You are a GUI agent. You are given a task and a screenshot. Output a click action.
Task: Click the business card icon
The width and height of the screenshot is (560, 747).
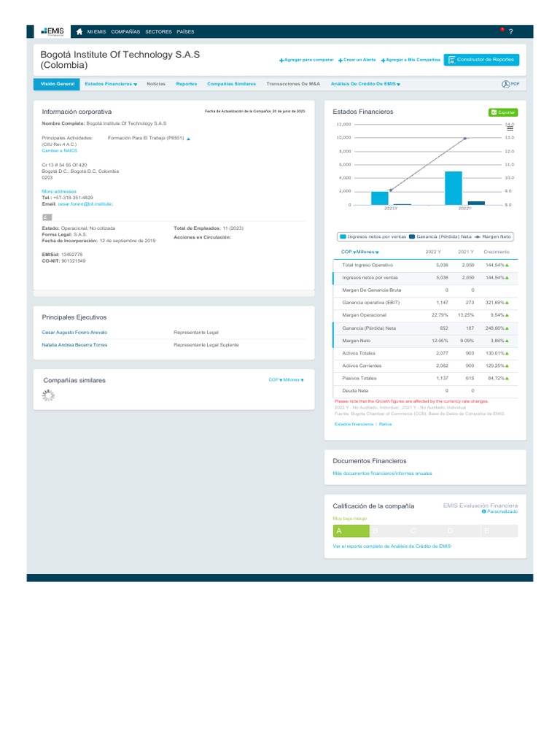(x=47, y=217)
